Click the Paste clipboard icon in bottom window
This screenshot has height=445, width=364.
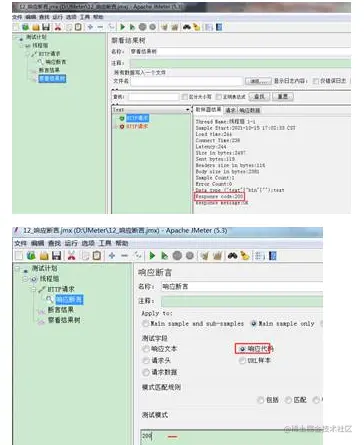pos(97,256)
